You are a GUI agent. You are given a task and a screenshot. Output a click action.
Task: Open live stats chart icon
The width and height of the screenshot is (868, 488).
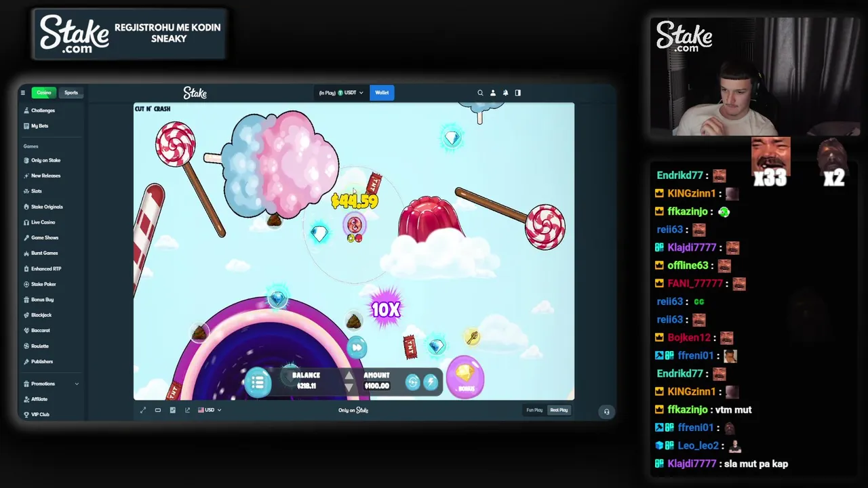[x=173, y=410]
